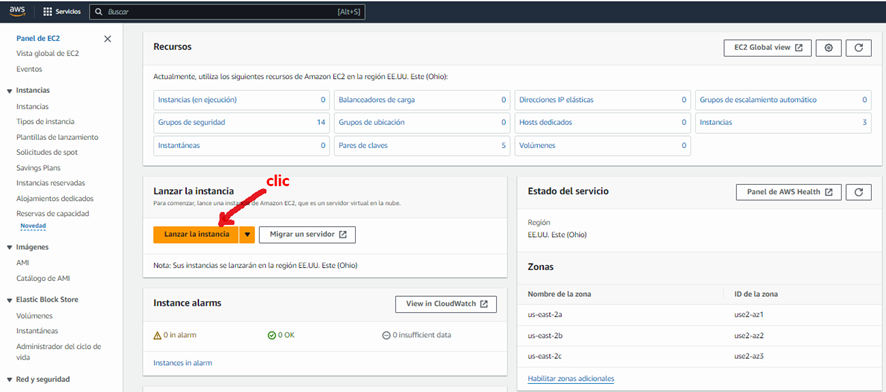Image resolution: width=886 pixels, height=392 pixels.
Task: Open Administrador del ciclo de vida
Action: (59, 352)
